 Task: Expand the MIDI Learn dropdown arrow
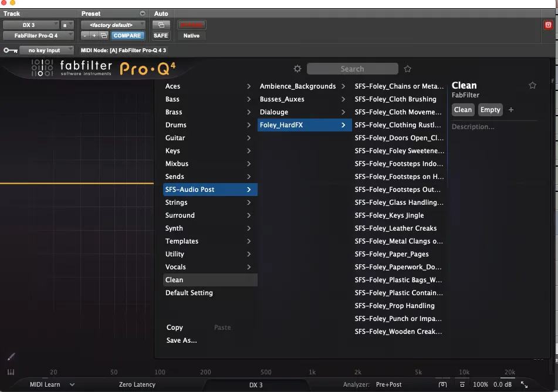[x=72, y=384]
